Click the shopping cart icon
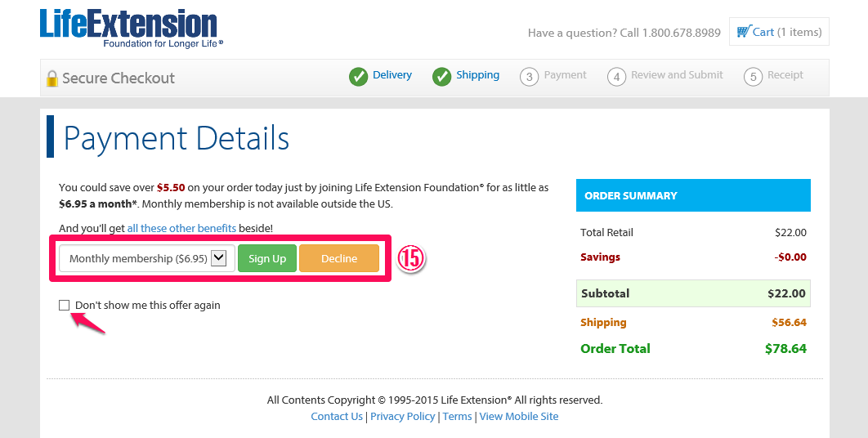 (x=743, y=32)
